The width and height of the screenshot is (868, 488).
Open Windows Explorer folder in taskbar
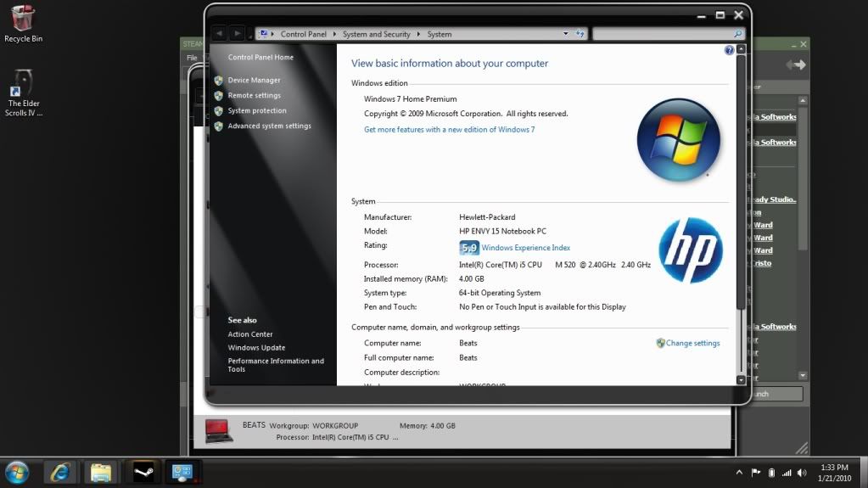(101, 473)
